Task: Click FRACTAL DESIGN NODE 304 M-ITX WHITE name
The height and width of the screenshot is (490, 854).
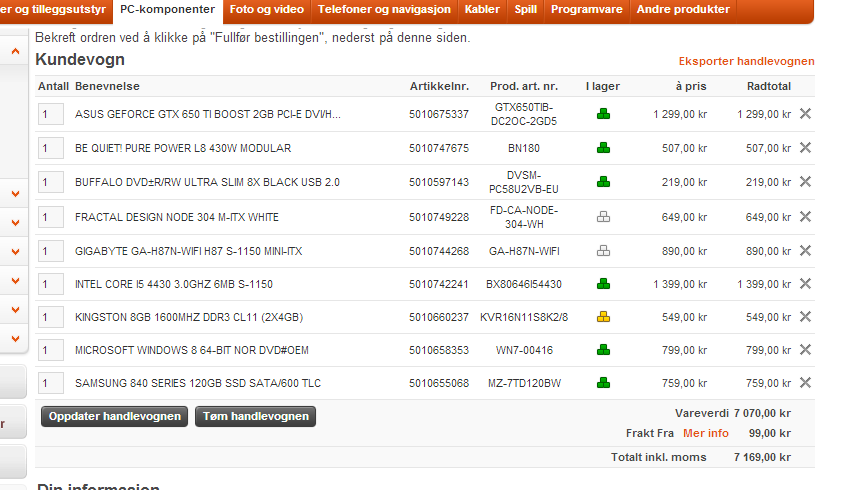Action: 177,217
